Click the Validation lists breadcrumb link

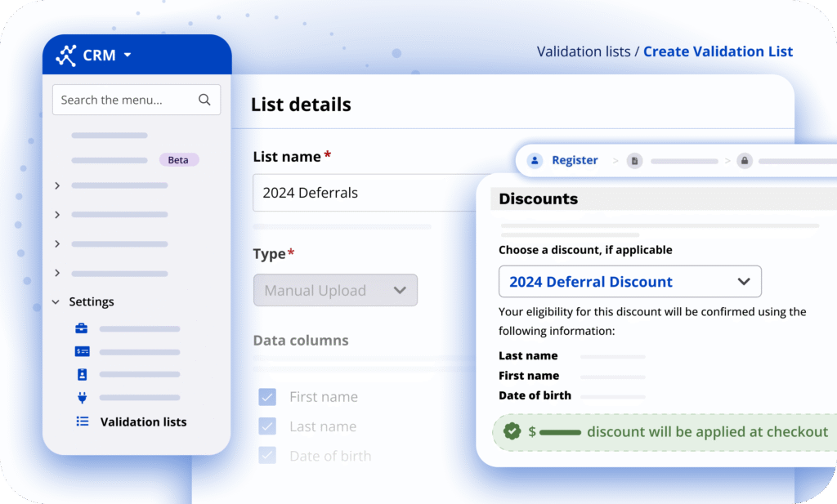[583, 51]
